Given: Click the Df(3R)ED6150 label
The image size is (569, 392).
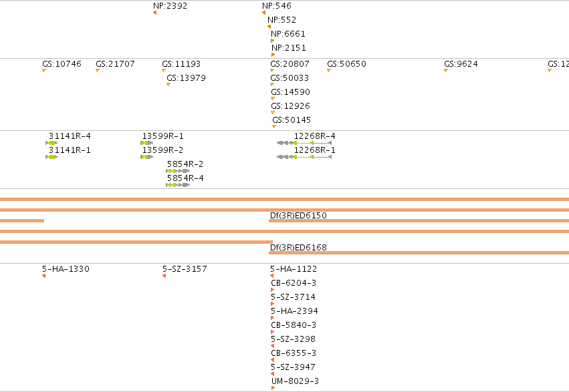Looking at the screenshot, I should point(298,216).
